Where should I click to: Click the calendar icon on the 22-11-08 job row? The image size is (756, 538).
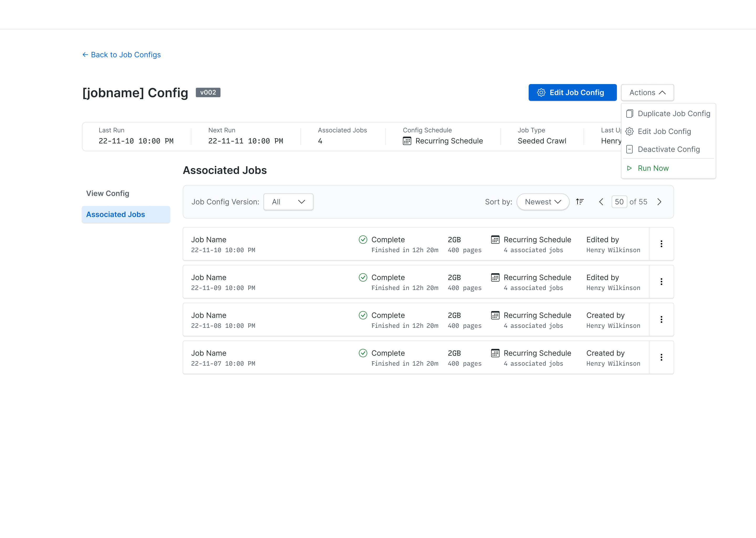click(x=495, y=315)
